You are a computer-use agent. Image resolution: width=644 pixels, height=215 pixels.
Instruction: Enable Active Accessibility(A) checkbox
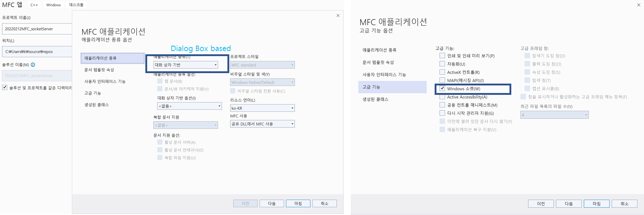click(442, 97)
